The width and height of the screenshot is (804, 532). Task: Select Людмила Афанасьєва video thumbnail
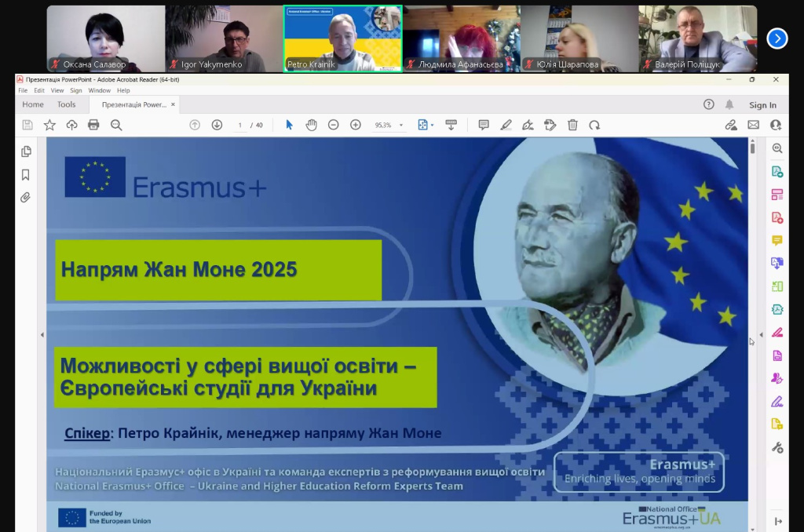tap(462, 38)
